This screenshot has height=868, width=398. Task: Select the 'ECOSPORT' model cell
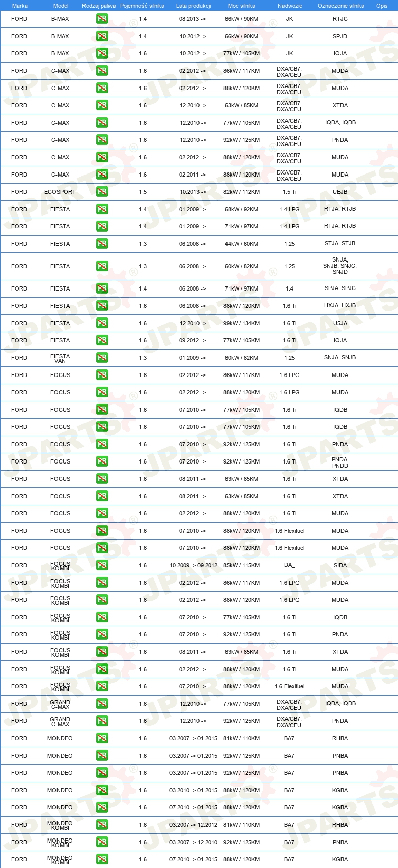[60, 192]
